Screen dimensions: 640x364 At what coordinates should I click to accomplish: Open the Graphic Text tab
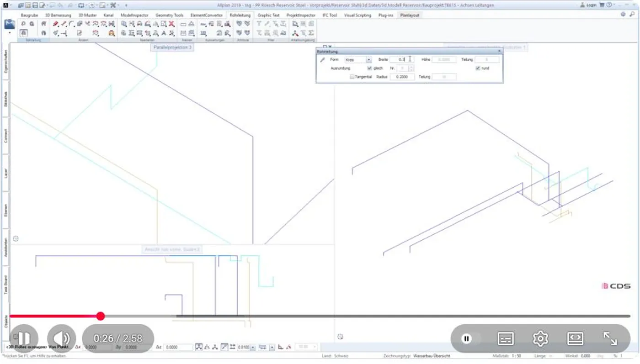click(x=268, y=15)
